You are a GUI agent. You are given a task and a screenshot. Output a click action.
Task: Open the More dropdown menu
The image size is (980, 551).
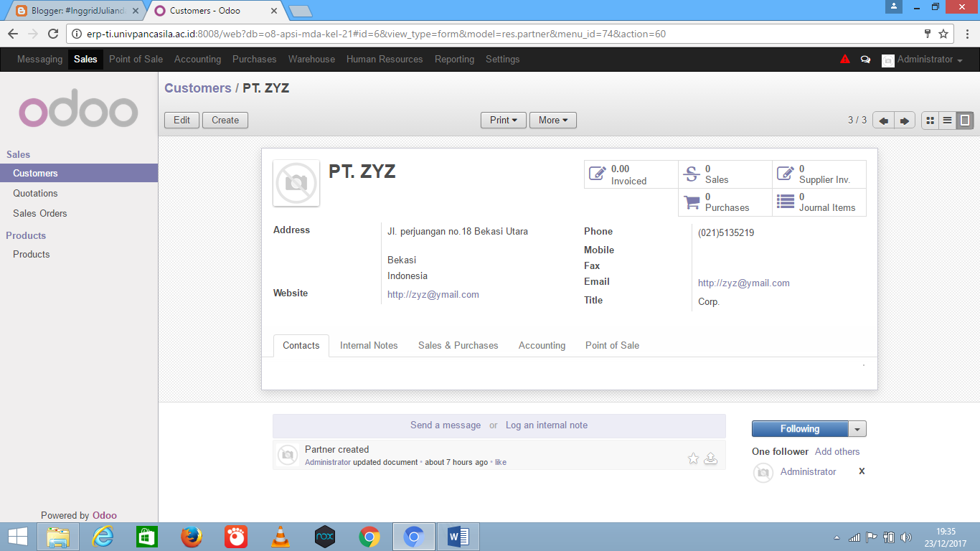coord(552,120)
